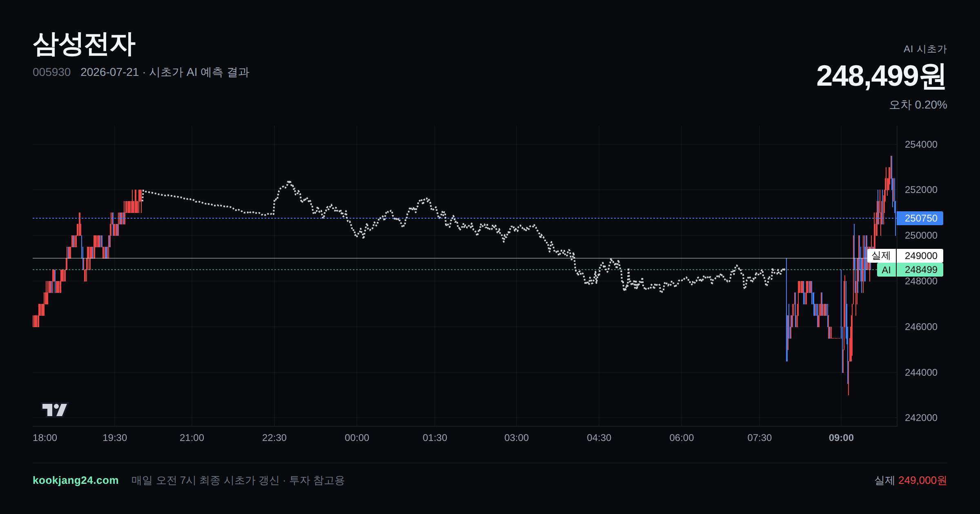
Task: Click the TradingView logo icon
Action: 54,410
